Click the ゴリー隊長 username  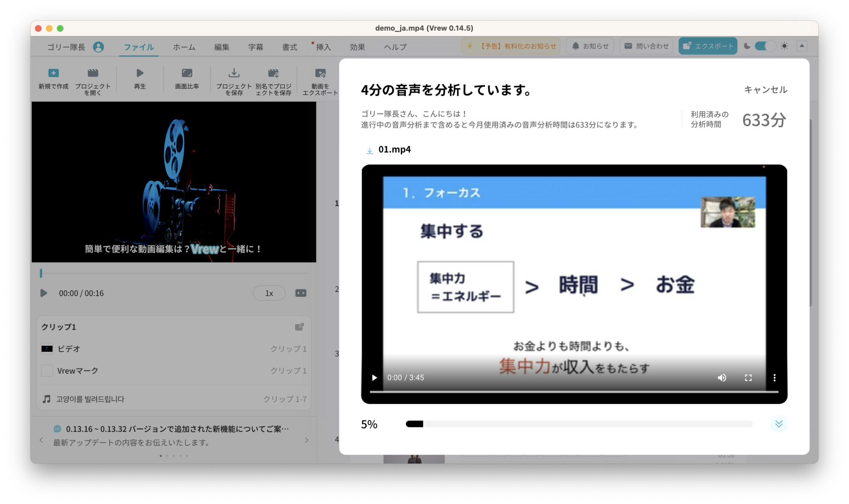coord(66,47)
